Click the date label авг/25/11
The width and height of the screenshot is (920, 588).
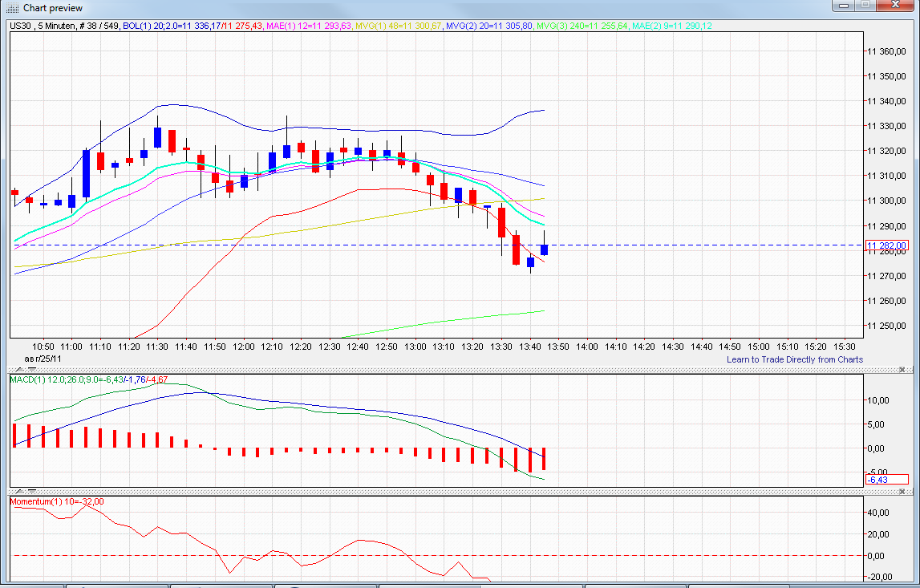(43, 359)
